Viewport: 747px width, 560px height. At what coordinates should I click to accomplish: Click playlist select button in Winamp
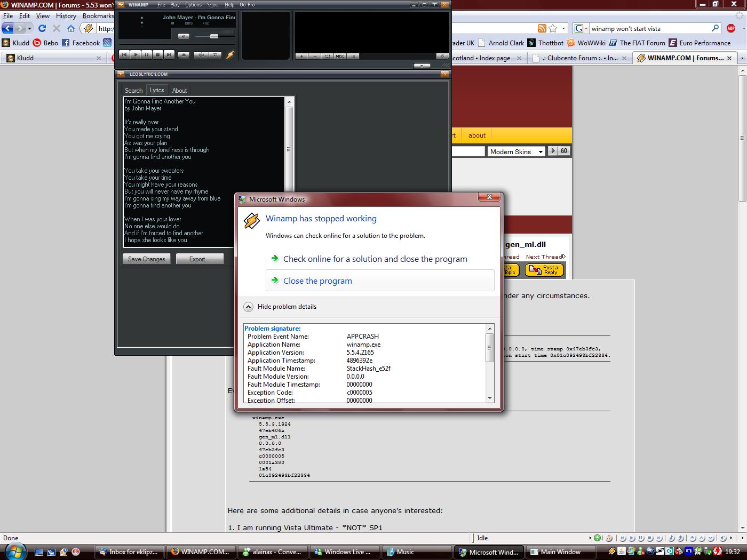coord(327,56)
